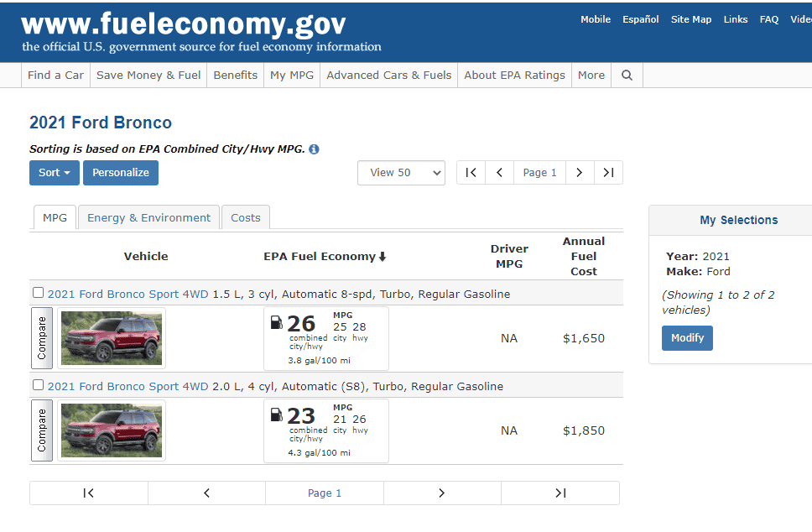812x532 pixels.
Task: Open the FAQ header link
Action: pyautogui.click(x=769, y=19)
